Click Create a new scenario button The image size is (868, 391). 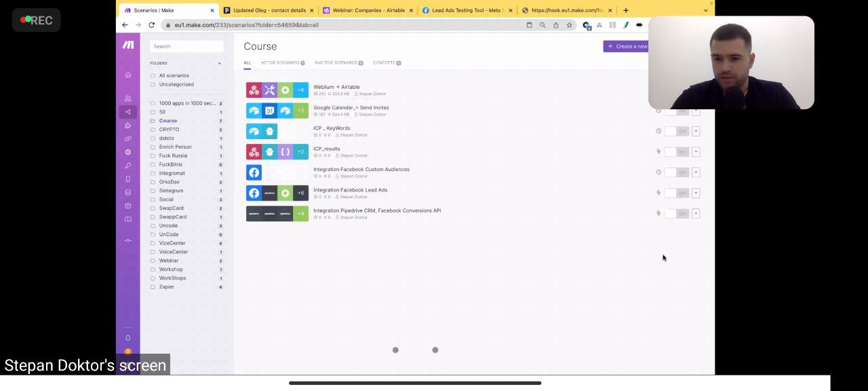(x=627, y=46)
